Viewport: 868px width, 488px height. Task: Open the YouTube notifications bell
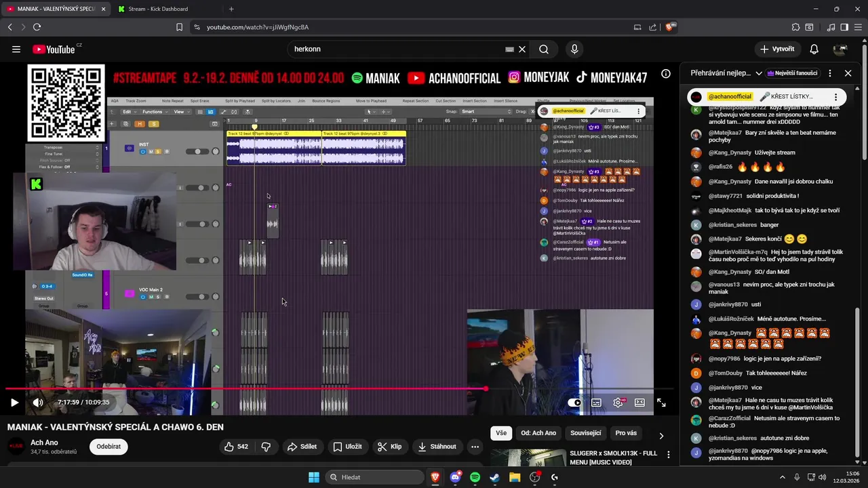click(x=814, y=49)
